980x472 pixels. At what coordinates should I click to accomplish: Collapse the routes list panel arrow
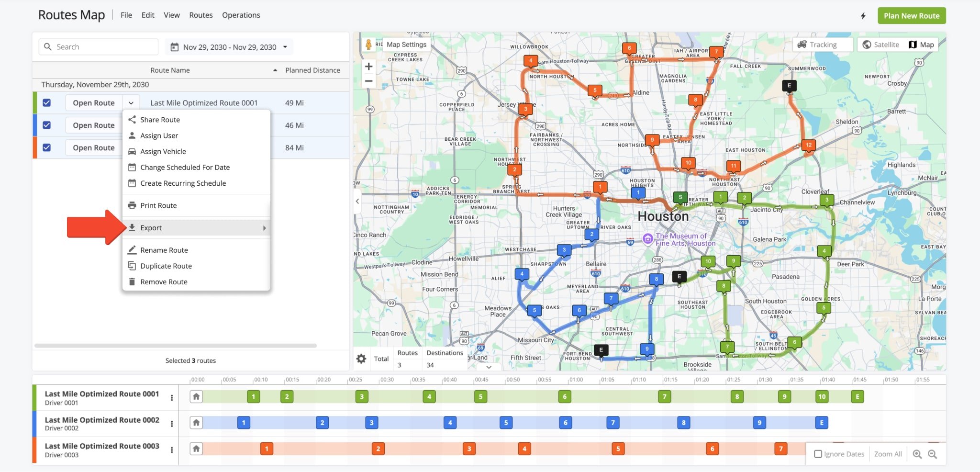357,202
